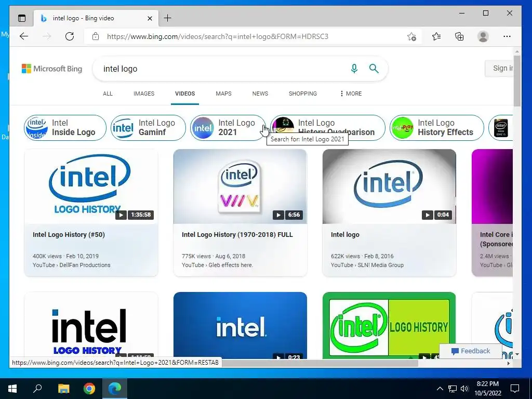
Task: Open the notification center icon
Action: tap(515, 389)
